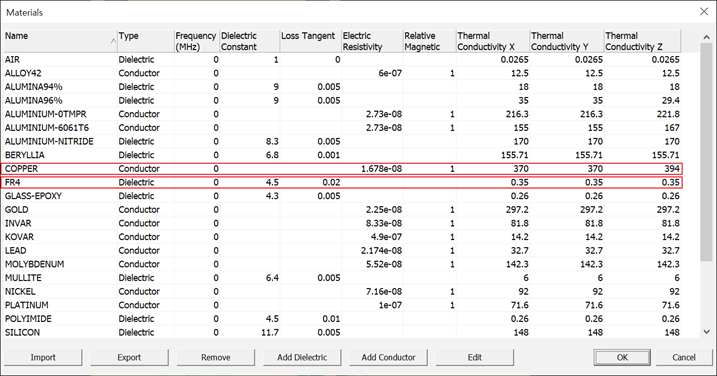Click the Thermal Conductivity X header
Viewport: 717px width, 376px height.
tap(493, 41)
